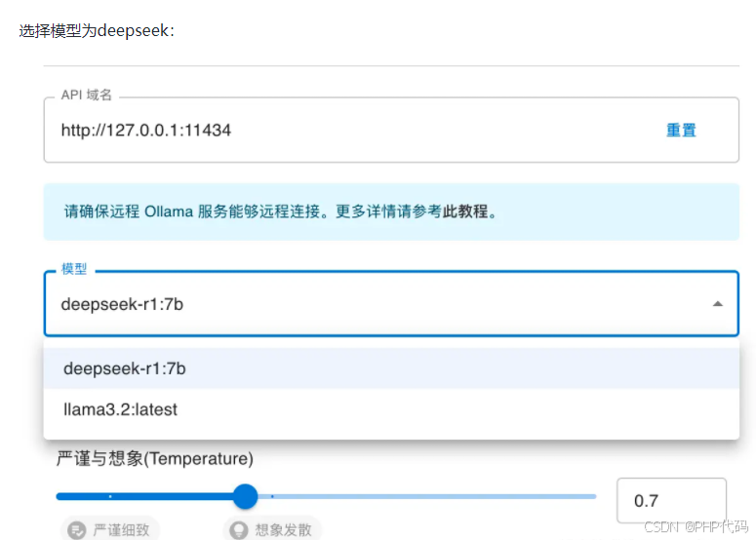Select the 严谨细致 preset chip
The height and width of the screenshot is (540, 756).
click(110, 530)
